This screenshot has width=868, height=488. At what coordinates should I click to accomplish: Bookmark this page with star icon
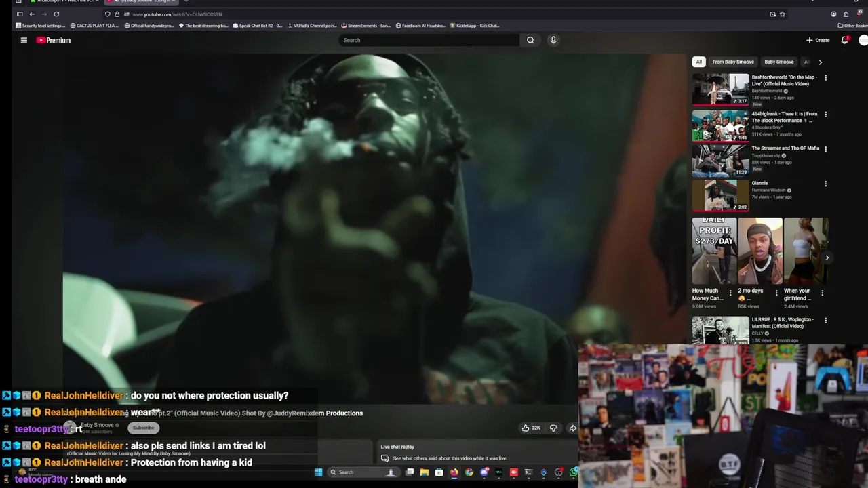[783, 14]
